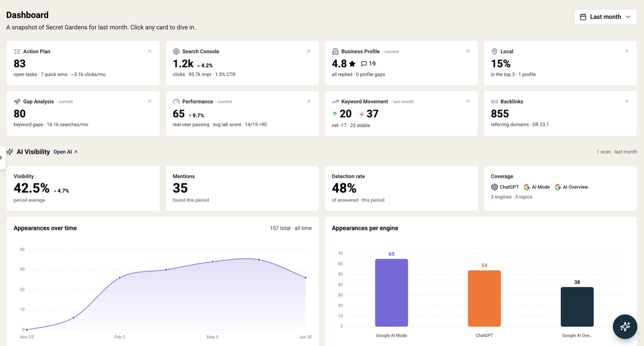Click the review comment bubble icon by 19
644x346 pixels.
click(x=364, y=64)
